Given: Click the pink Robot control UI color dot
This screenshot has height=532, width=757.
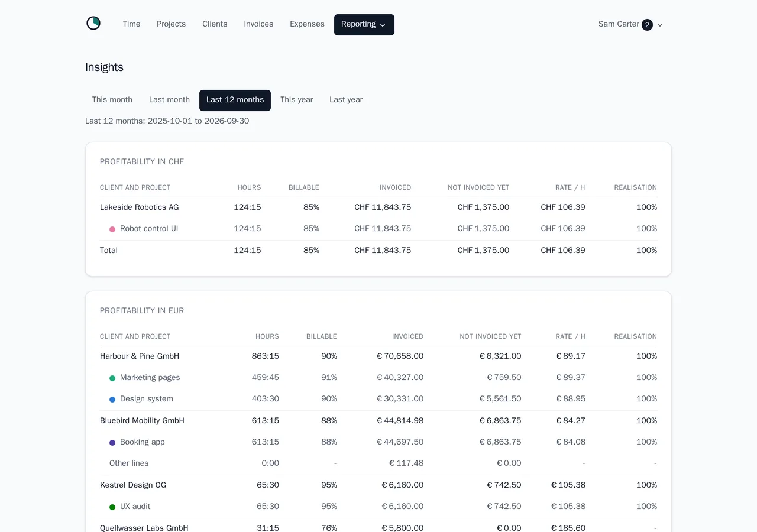Looking at the screenshot, I should 112,229.
